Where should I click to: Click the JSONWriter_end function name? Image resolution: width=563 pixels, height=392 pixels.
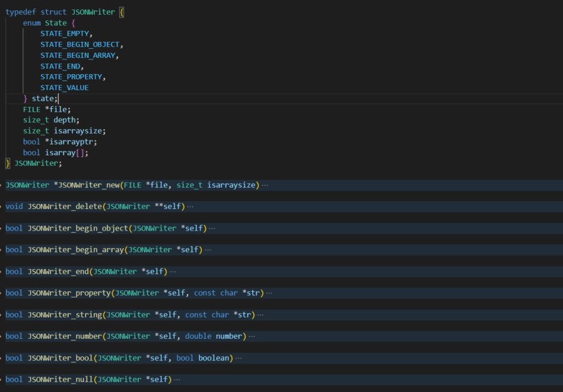click(58, 271)
